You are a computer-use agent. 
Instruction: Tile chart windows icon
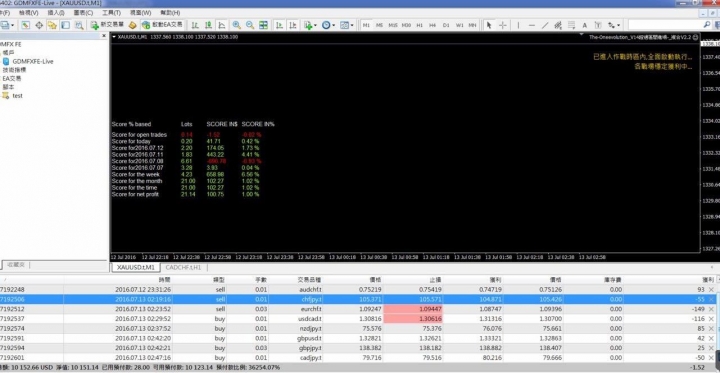point(263,25)
